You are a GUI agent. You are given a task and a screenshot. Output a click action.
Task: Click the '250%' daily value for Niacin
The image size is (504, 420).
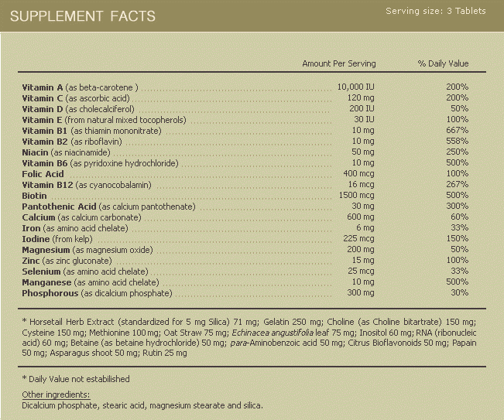[x=457, y=152]
